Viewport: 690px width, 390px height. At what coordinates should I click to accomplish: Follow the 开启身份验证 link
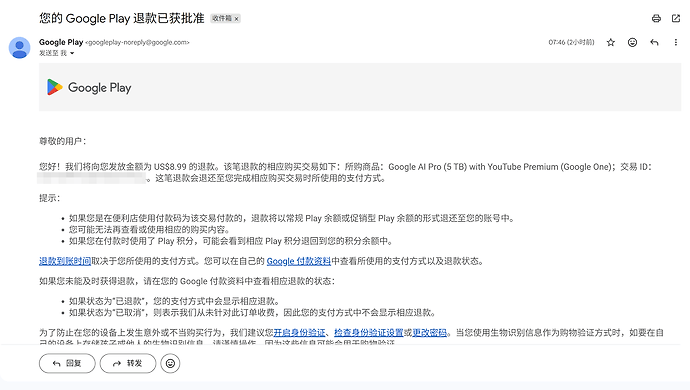pos(299,332)
